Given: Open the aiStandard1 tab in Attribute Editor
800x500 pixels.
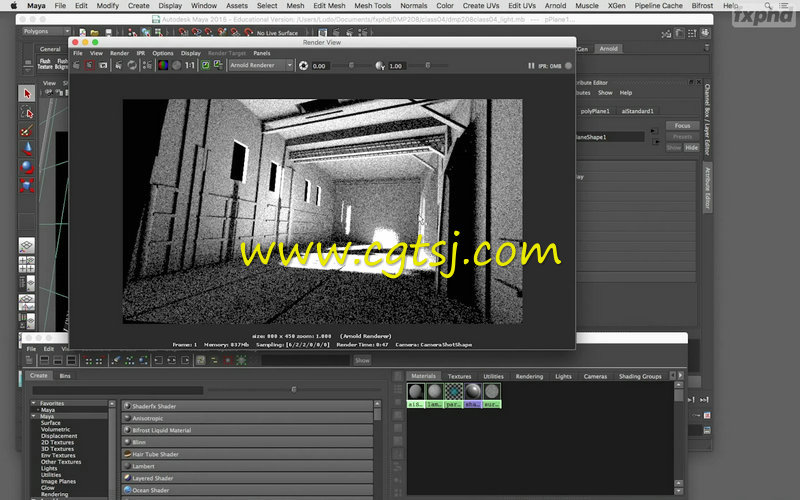Looking at the screenshot, I should click(637, 111).
